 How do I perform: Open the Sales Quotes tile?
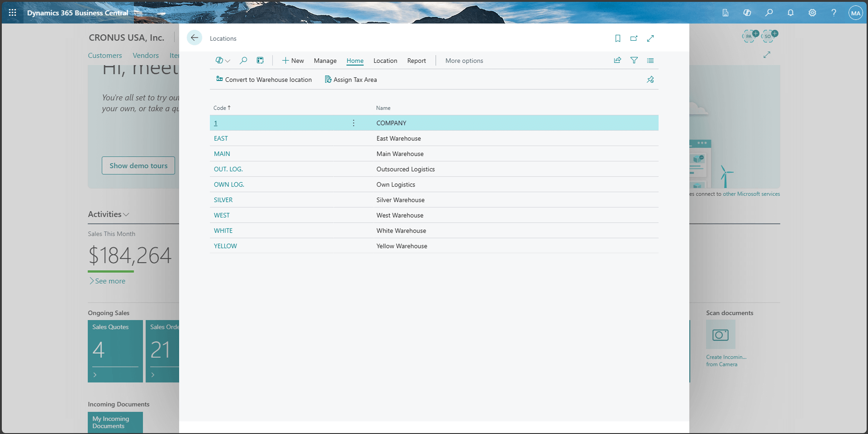click(x=115, y=351)
